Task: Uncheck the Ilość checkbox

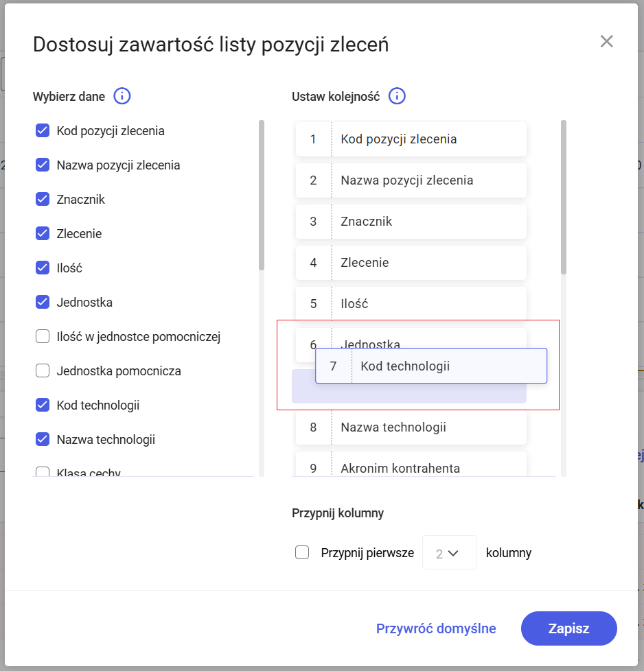Action: pos(43,268)
